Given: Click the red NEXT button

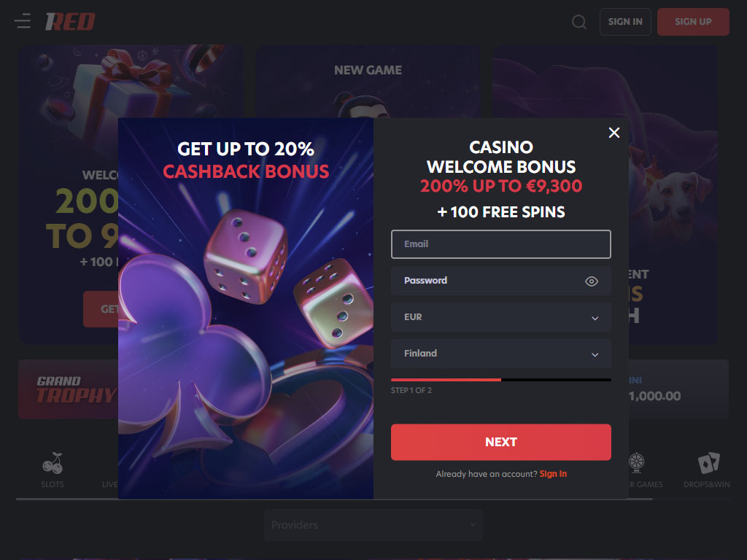Looking at the screenshot, I should coord(500,443).
